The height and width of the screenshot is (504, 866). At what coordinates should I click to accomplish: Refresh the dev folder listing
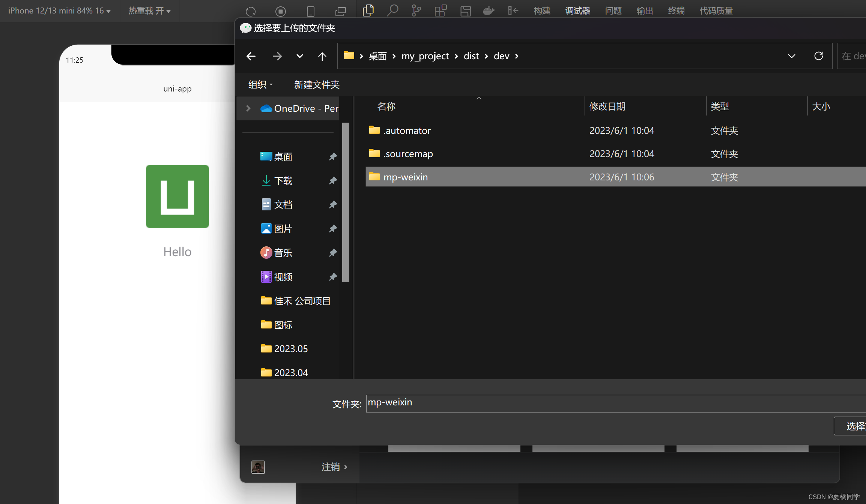click(x=818, y=56)
